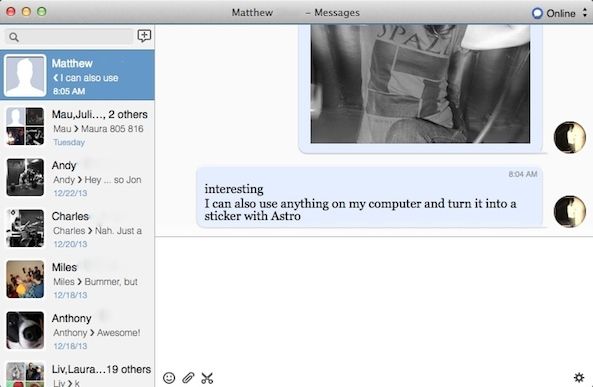Click the 12/20/13 date under Charles
Image resolution: width=593 pixels, height=387 pixels.
pyautogui.click(x=70, y=244)
